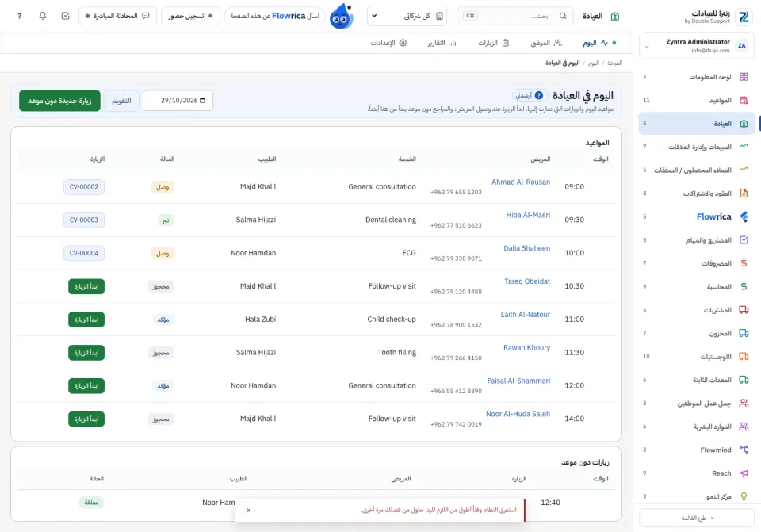Open inventory sidebar item
The width and height of the screenshot is (761, 532).
click(697, 333)
